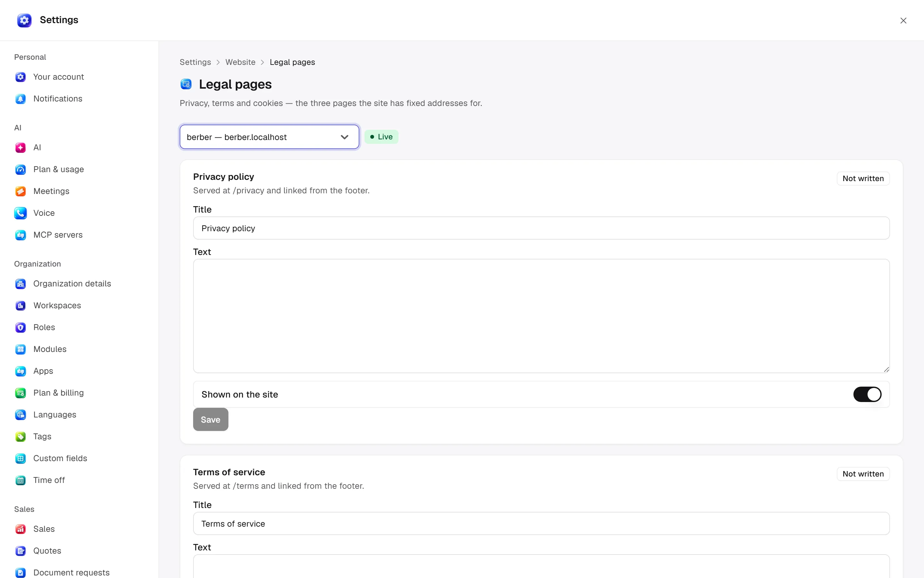Click the Tags icon

click(21, 437)
